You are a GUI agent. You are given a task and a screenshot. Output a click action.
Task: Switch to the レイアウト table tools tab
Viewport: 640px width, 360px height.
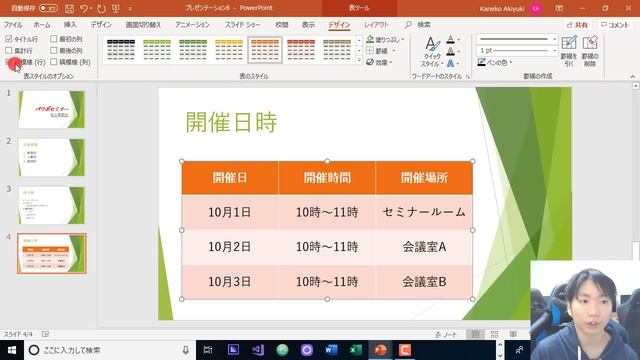click(376, 24)
